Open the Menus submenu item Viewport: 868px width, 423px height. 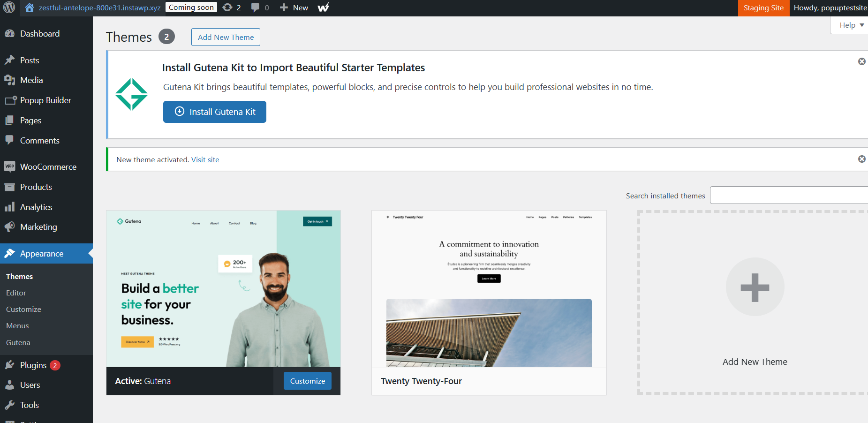click(x=17, y=326)
